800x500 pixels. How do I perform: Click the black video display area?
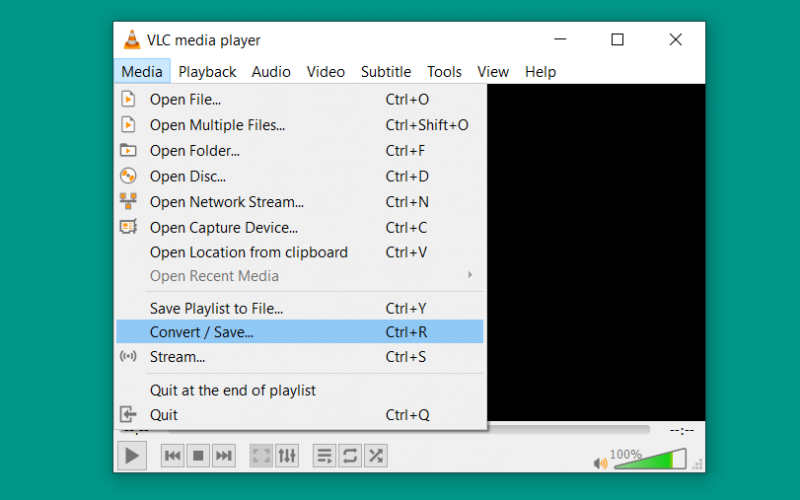[x=596, y=253]
